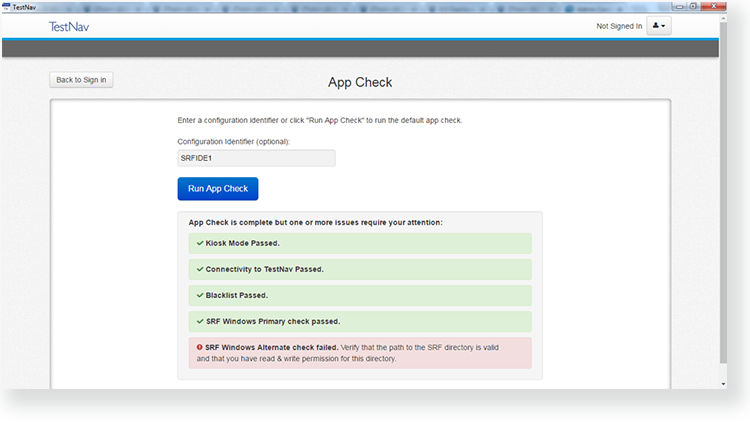The image size is (750, 425).
Task: Click the Configuration Identifier input field
Action: (256, 158)
